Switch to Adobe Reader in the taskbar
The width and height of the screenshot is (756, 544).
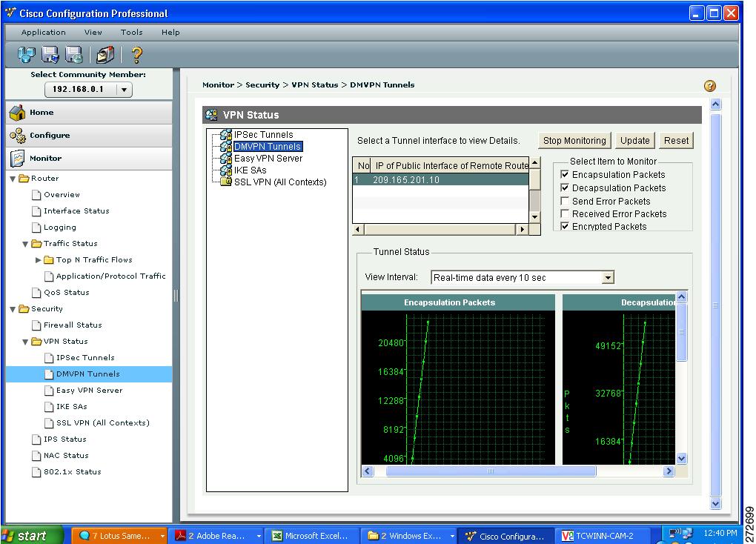point(217,536)
